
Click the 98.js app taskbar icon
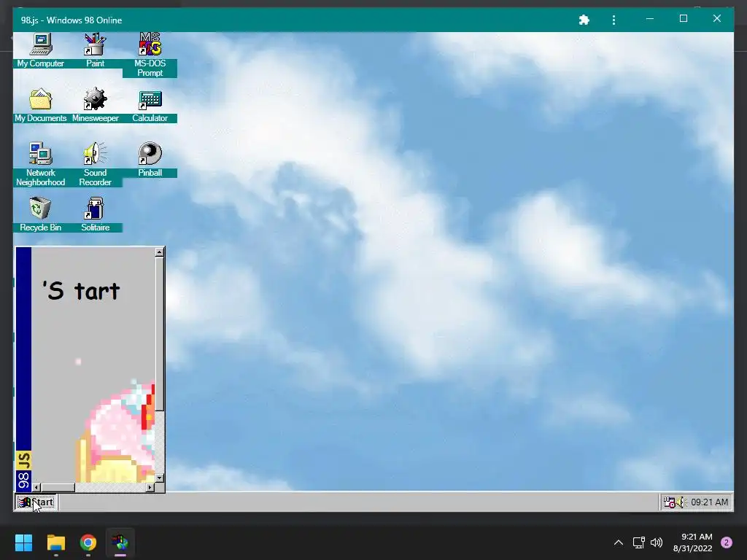pyautogui.click(x=120, y=542)
